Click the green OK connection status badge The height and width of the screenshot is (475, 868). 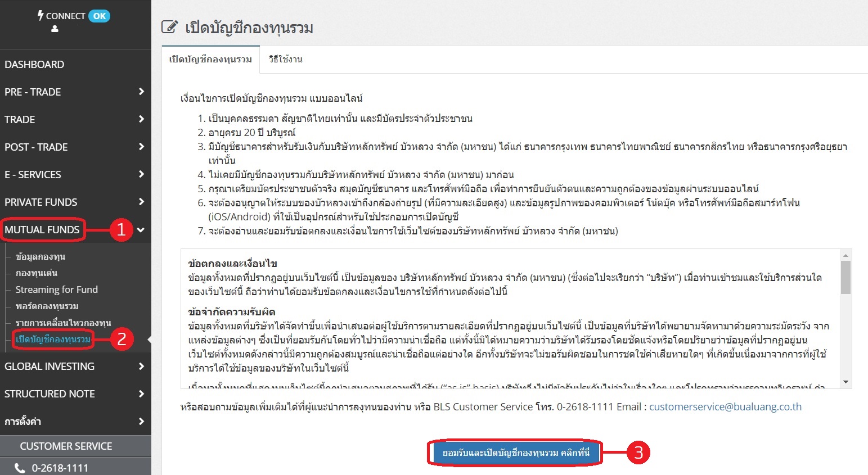(100, 16)
